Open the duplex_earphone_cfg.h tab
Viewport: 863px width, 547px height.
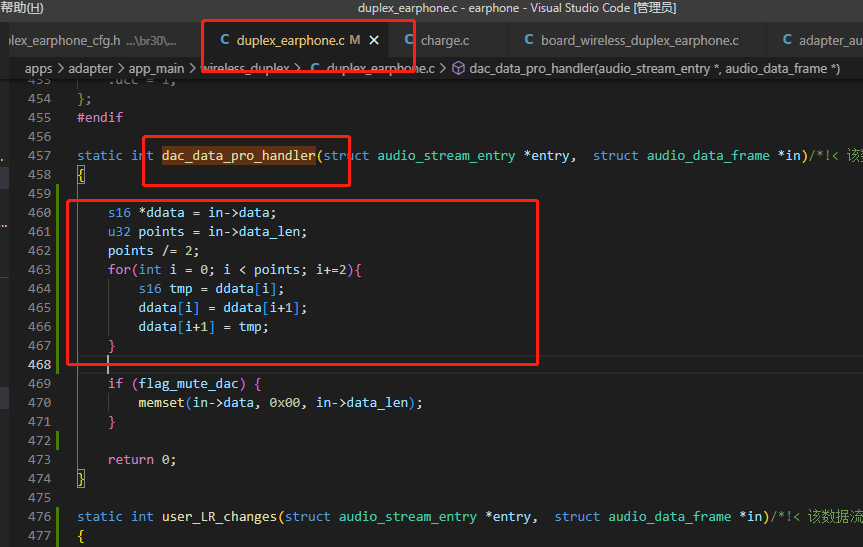[x=64, y=40]
